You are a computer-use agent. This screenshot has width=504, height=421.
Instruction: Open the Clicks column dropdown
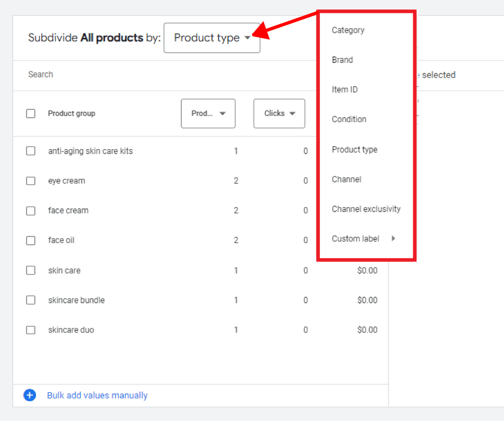click(x=279, y=113)
